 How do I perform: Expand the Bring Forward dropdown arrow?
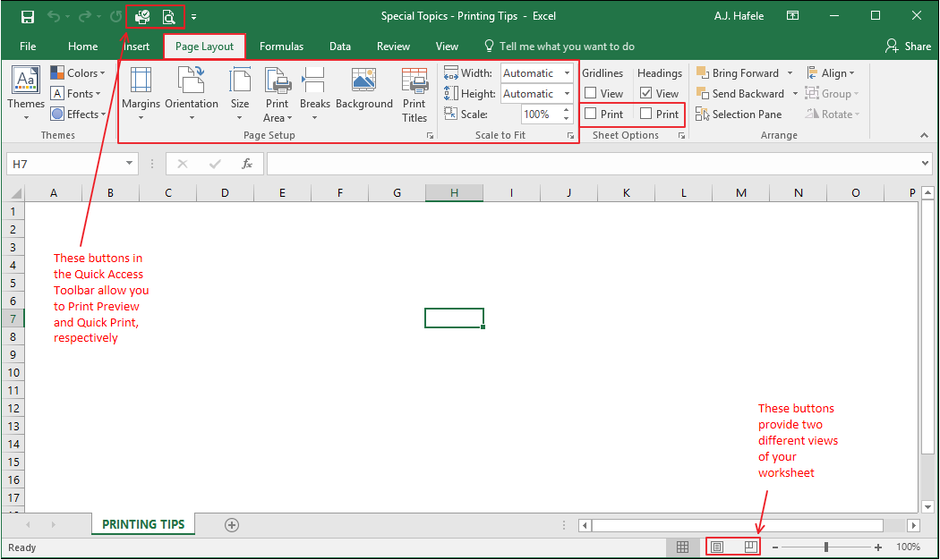[x=790, y=73]
